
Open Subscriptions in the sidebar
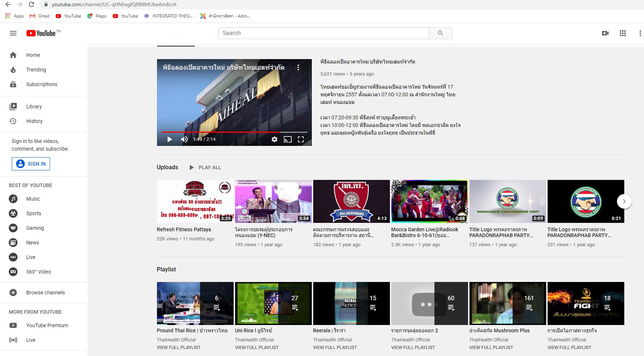pos(42,84)
